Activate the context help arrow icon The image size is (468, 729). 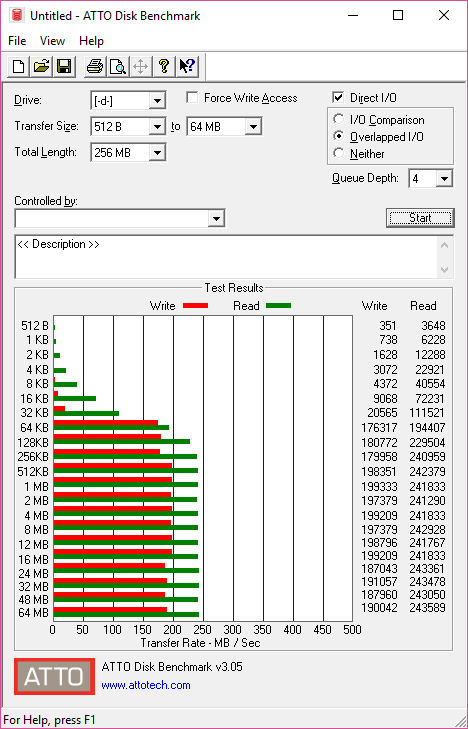point(187,66)
